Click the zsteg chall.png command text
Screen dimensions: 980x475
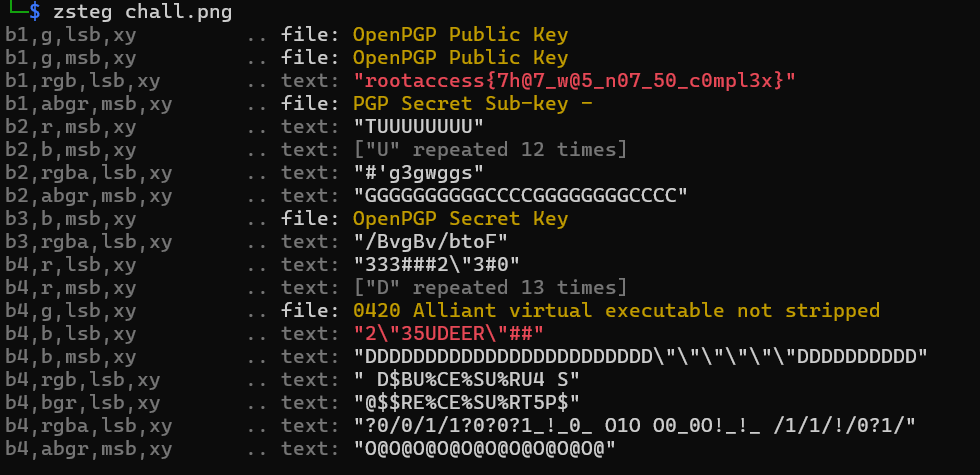pyautogui.click(x=142, y=12)
